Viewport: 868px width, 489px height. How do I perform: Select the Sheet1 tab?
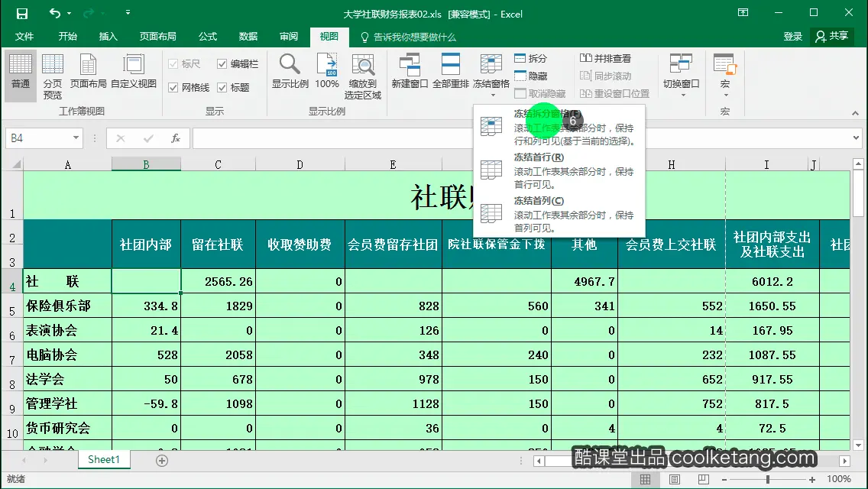tap(104, 460)
